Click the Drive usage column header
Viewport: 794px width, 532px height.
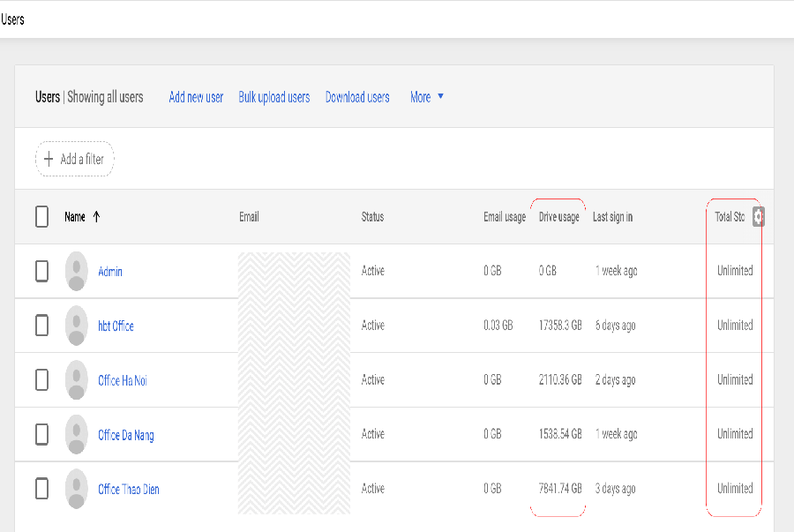pos(558,217)
